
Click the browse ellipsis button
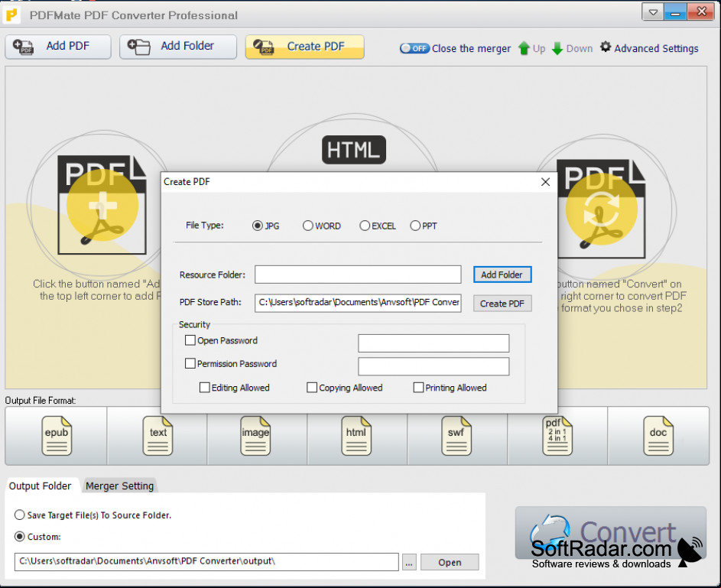coord(409,562)
